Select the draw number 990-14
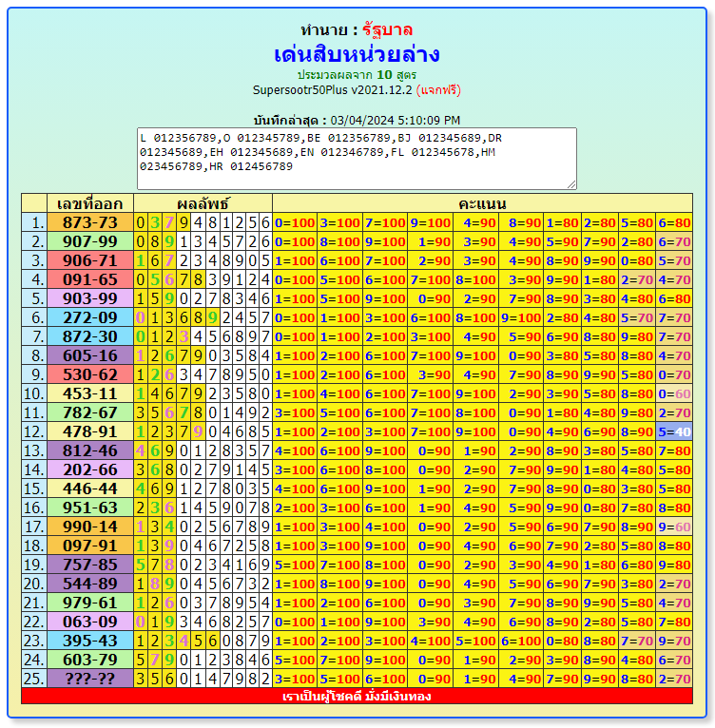This screenshot has width=715, height=728. tap(90, 527)
